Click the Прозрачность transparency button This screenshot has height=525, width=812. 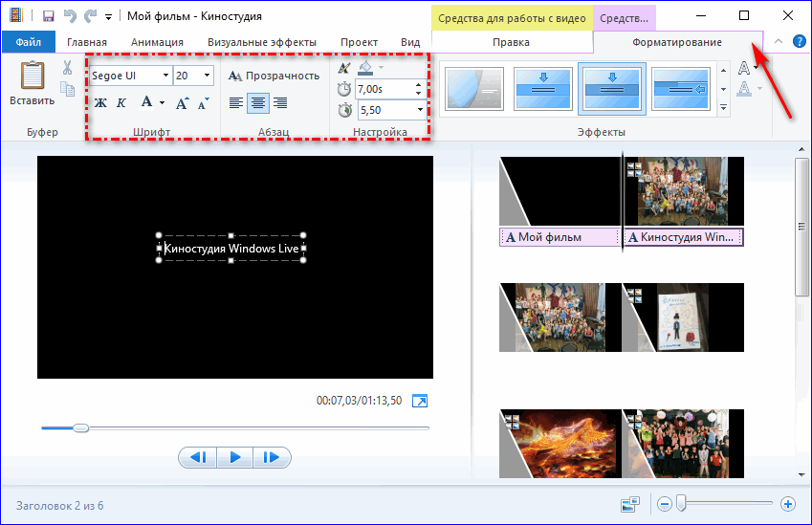point(274,76)
